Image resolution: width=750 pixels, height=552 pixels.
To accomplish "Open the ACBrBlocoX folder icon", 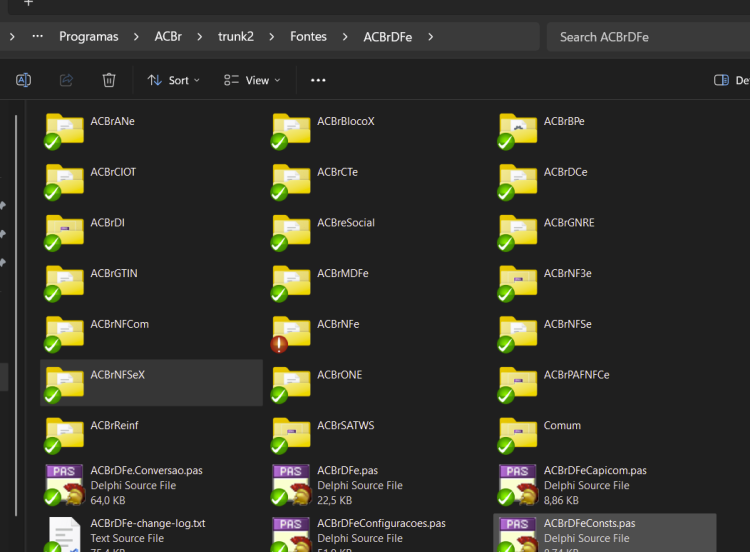I will 290,131.
